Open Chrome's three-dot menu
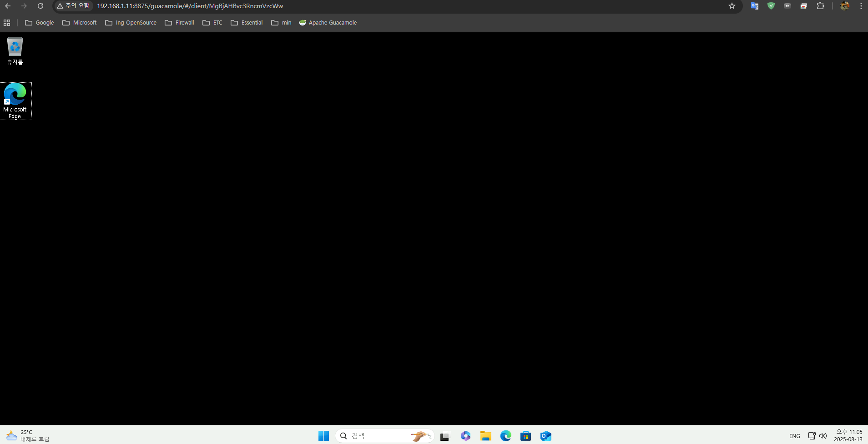Viewport: 868px width, 444px height. (861, 6)
